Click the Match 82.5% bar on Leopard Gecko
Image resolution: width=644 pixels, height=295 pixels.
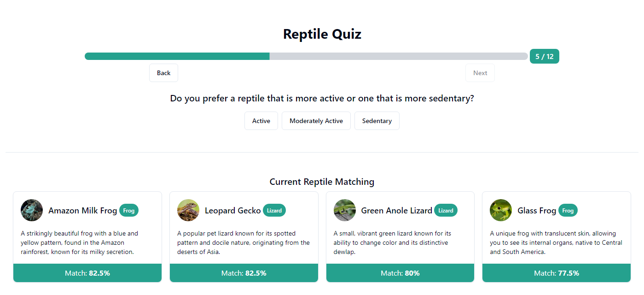coord(244,272)
